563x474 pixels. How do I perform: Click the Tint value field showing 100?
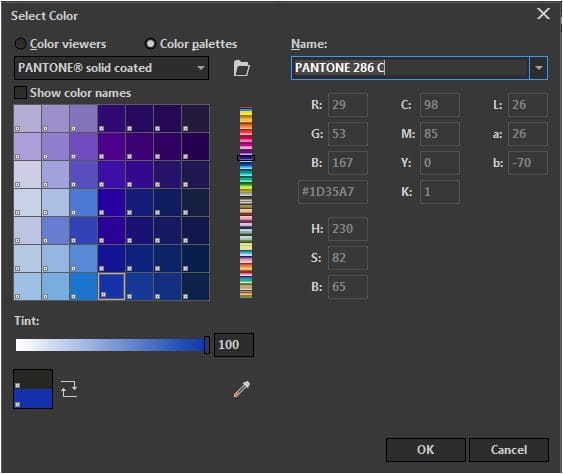(234, 345)
